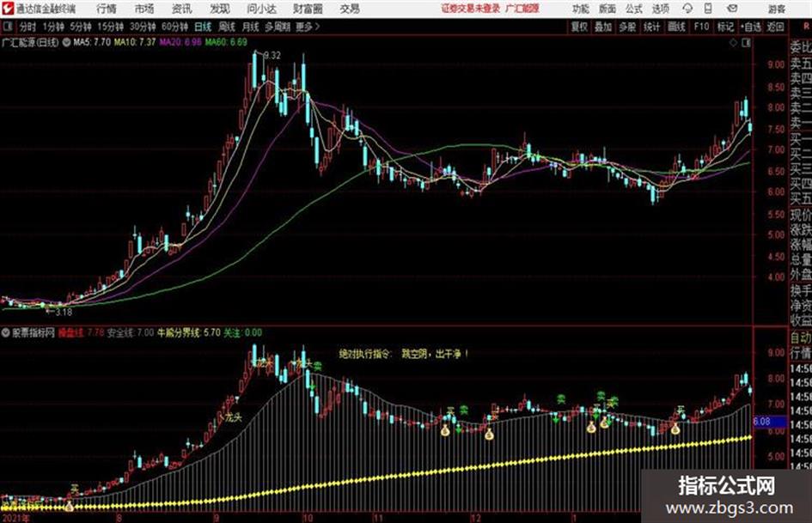Click the MA20 purple indicator value

click(x=180, y=42)
